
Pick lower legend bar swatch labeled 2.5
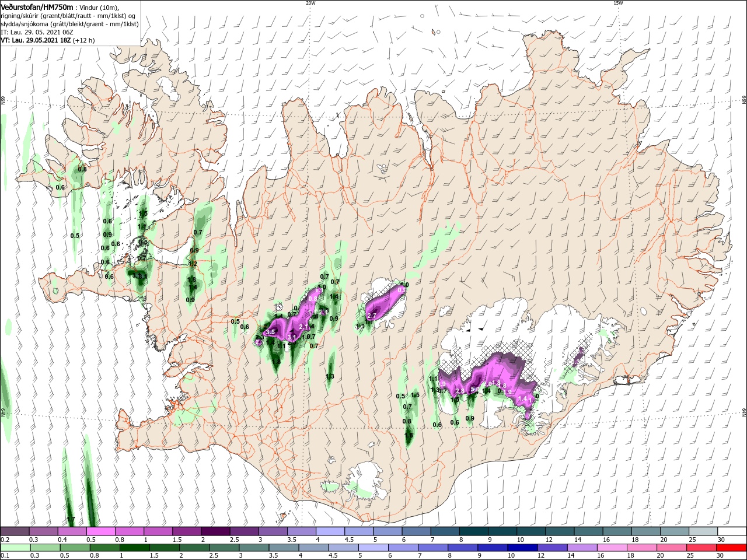pyautogui.click(x=224, y=548)
